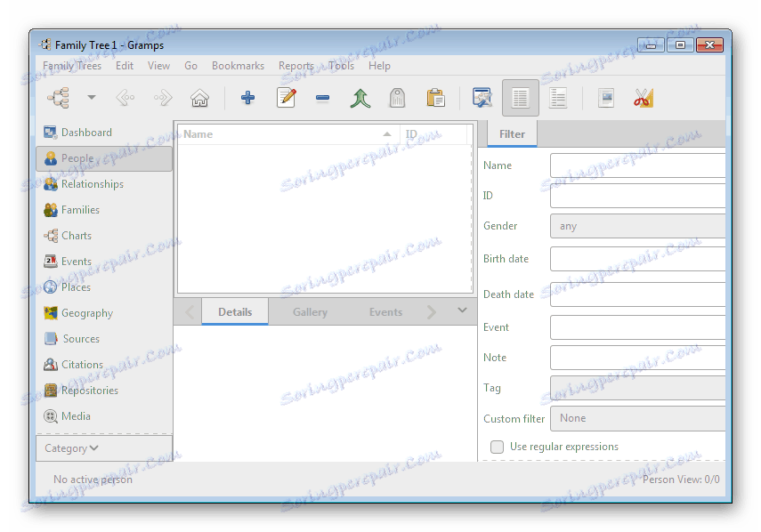Focus the Note filter field
This screenshot has height=532, width=761.
pos(637,358)
